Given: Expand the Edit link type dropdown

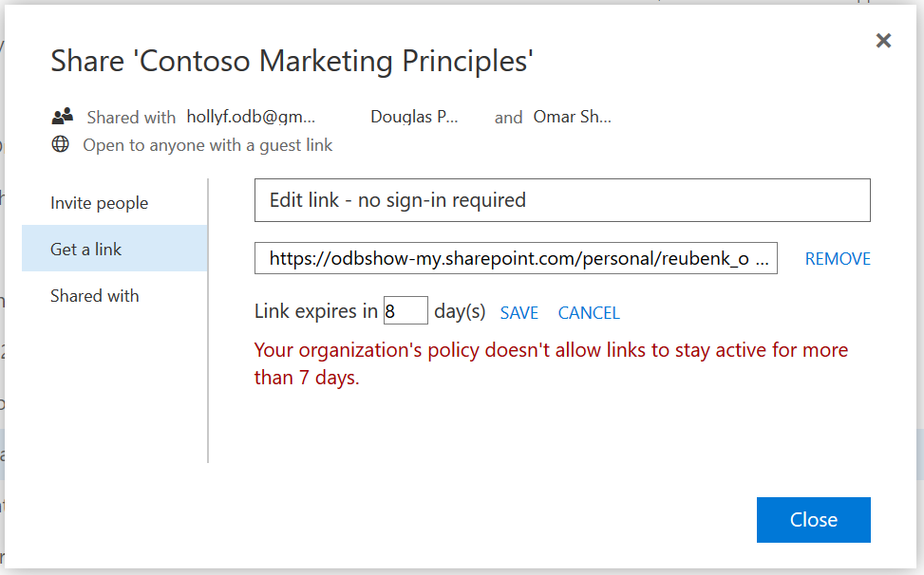Looking at the screenshot, I should coord(562,200).
